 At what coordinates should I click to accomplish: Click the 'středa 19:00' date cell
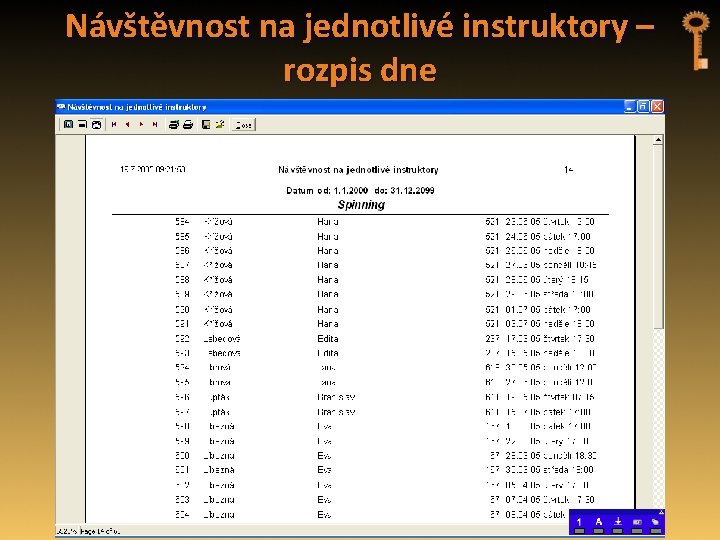(x=549, y=470)
